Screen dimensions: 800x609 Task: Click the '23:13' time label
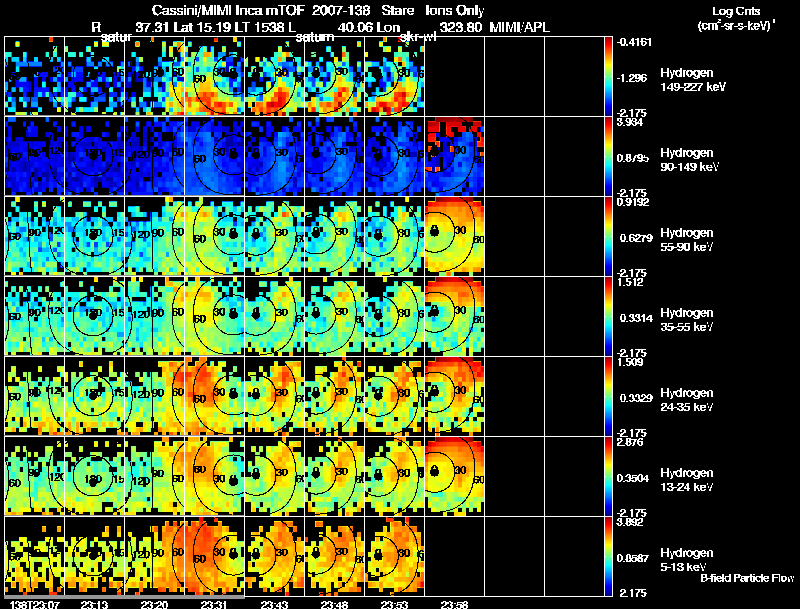click(94, 604)
